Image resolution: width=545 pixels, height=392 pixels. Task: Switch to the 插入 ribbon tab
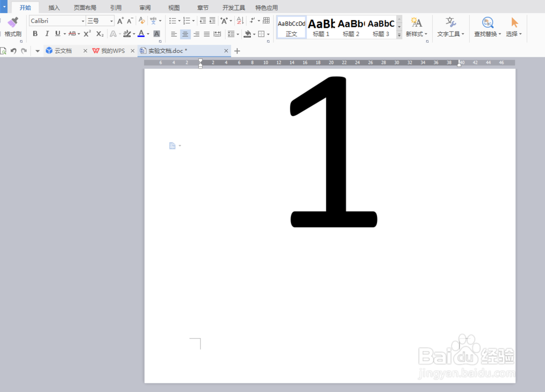54,8
